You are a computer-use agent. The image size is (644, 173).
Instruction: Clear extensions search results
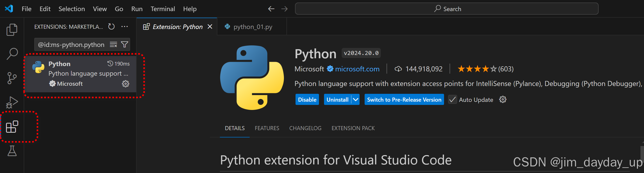[113, 45]
